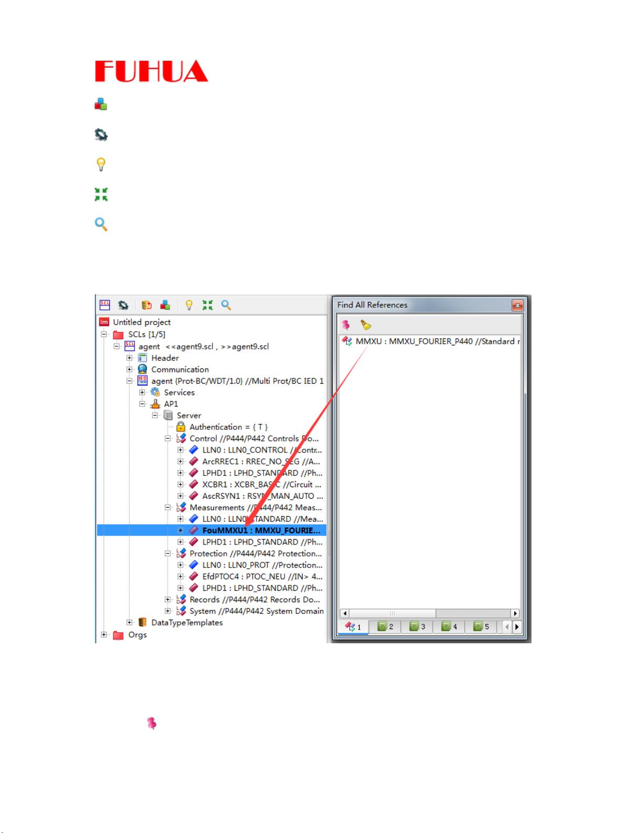Screen dimensions: 644x833
Task: Expand the Orgs folder
Action: point(104,635)
